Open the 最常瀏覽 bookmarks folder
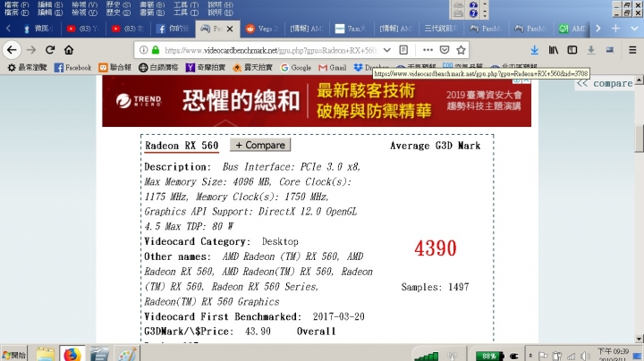The width and height of the screenshot is (644, 361). pos(27,68)
